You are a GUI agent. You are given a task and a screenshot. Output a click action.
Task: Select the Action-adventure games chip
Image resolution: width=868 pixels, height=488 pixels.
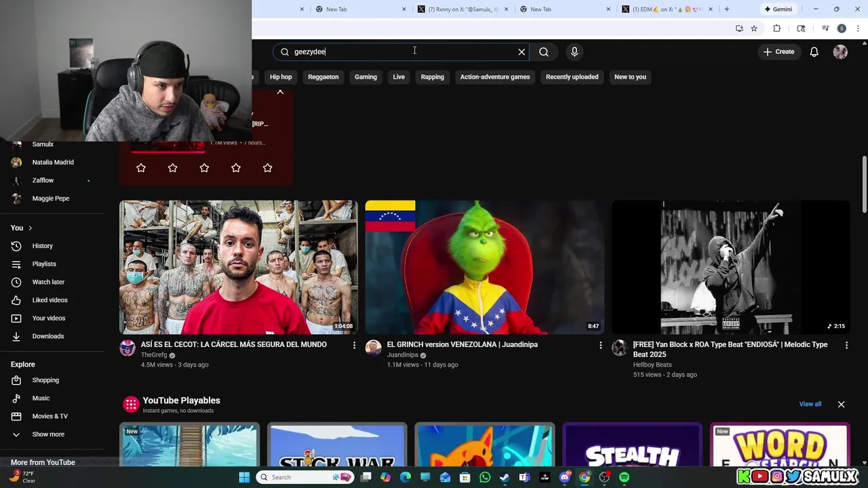point(495,77)
